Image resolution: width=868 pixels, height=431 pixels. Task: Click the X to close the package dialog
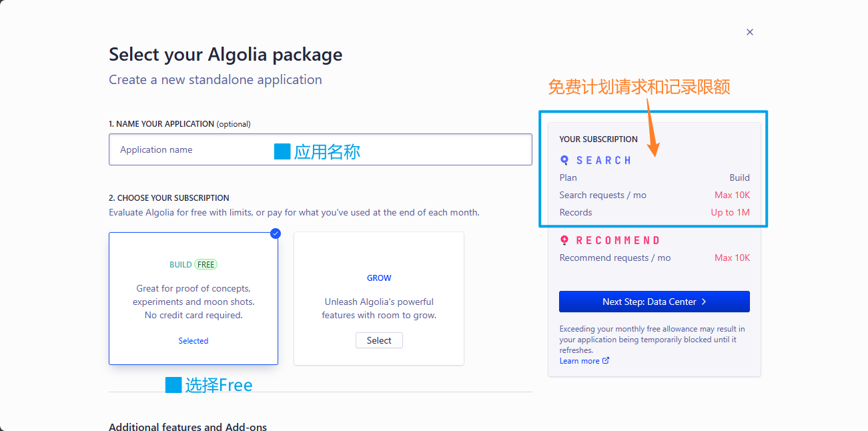click(749, 32)
